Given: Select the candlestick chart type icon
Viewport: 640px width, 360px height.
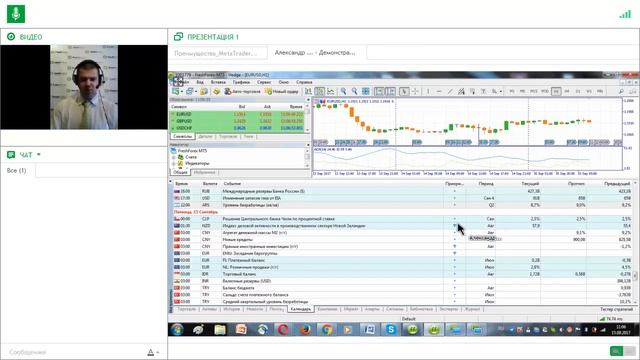Looking at the screenshot, I should (x=320, y=91).
